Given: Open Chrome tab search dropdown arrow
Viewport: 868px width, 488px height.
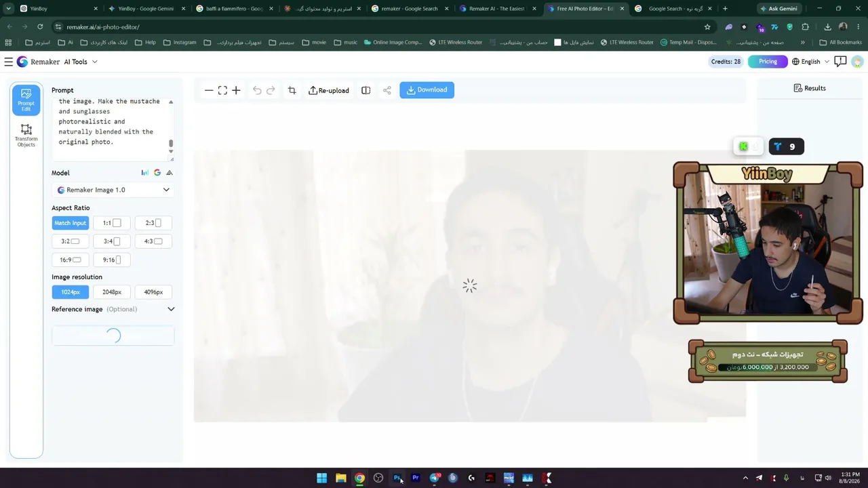Looking at the screenshot, I should (8, 9).
